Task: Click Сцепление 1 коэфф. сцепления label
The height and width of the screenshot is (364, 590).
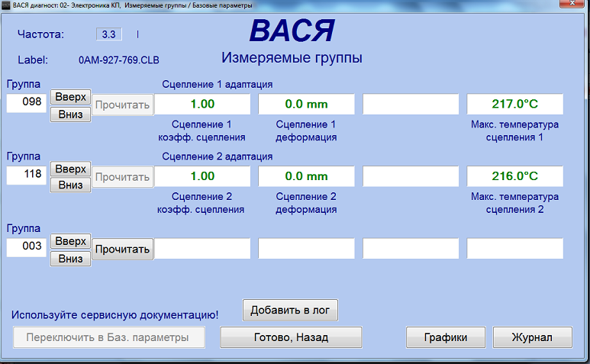Action: [202, 130]
